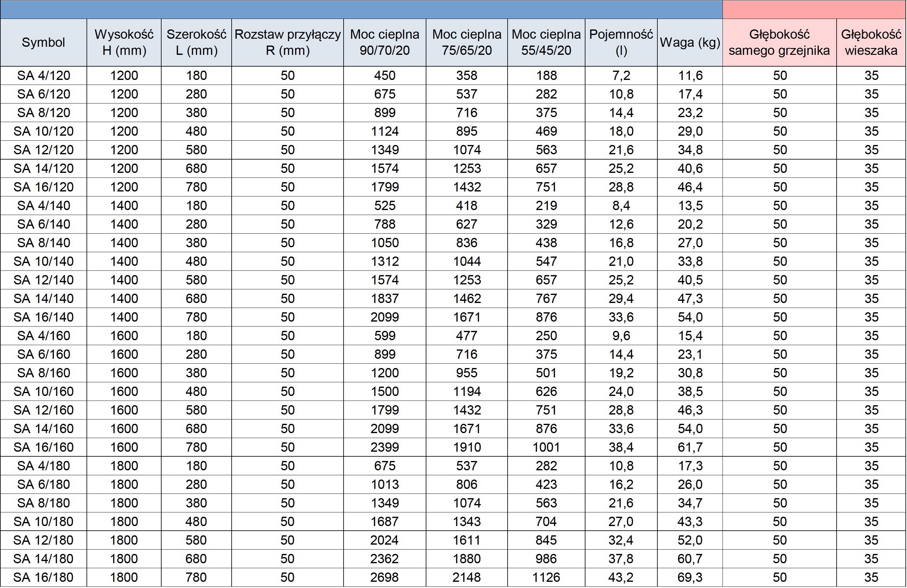
Task: Click Moc cieplna 75/65/20 header
Action: coord(466,42)
